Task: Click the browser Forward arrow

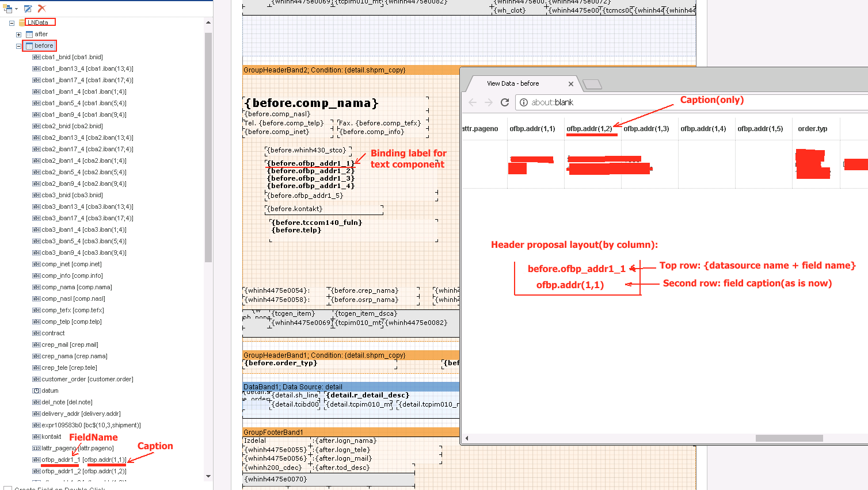Action: (489, 102)
